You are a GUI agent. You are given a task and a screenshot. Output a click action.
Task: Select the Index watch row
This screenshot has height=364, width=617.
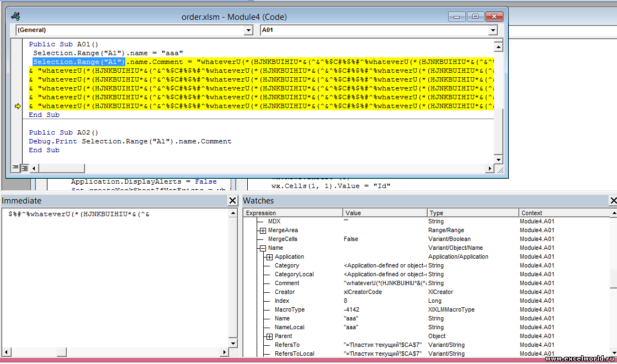427,301
